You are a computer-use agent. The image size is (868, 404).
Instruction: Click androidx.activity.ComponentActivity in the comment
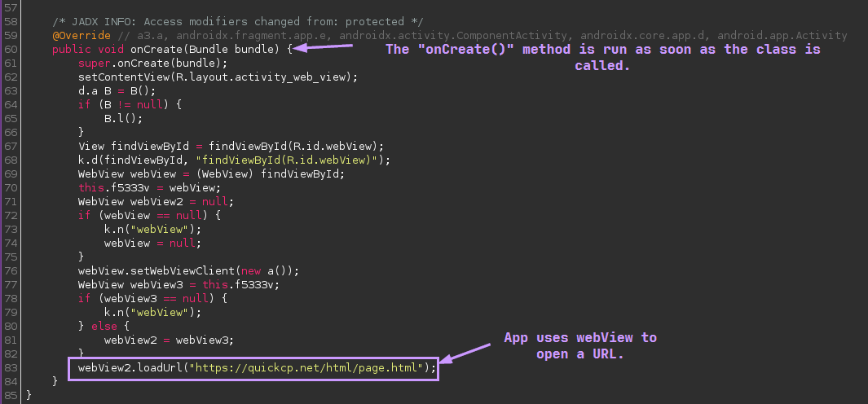click(456, 35)
